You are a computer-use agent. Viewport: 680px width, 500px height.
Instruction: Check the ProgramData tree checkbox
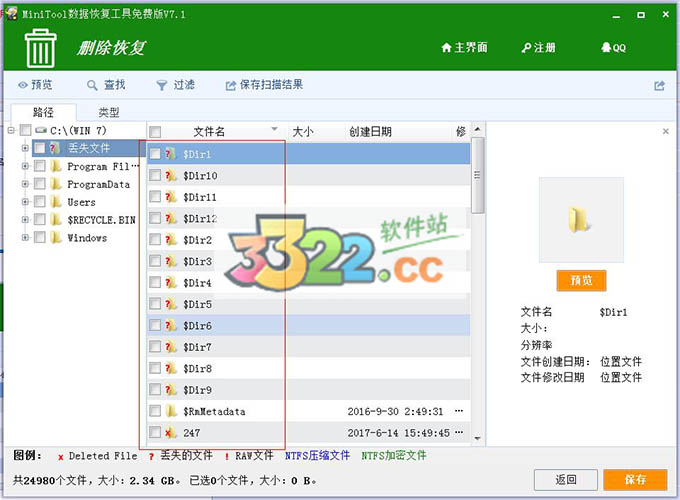pyautogui.click(x=39, y=184)
